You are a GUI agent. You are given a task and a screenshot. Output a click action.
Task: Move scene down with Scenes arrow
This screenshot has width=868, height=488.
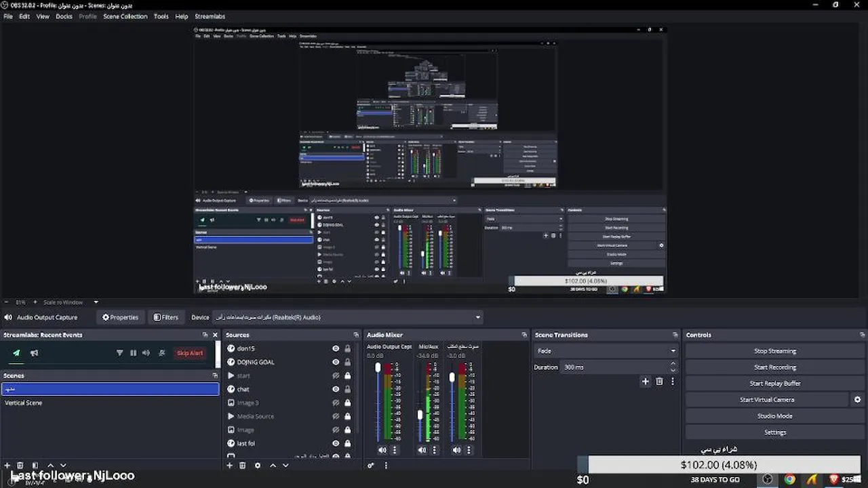pyautogui.click(x=63, y=466)
